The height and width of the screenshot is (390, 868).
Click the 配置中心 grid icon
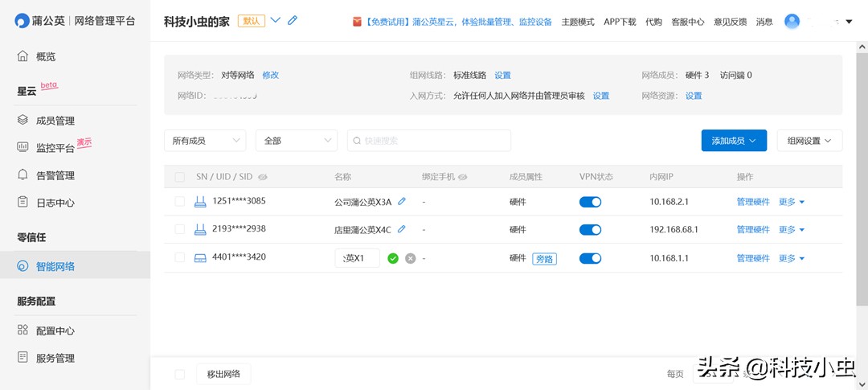coord(23,330)
